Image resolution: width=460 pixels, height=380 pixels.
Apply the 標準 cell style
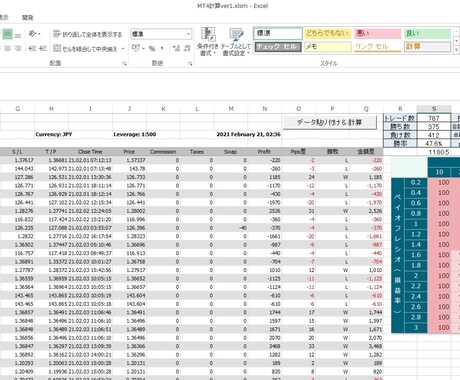pyautogui.click(x=278, y=33)
